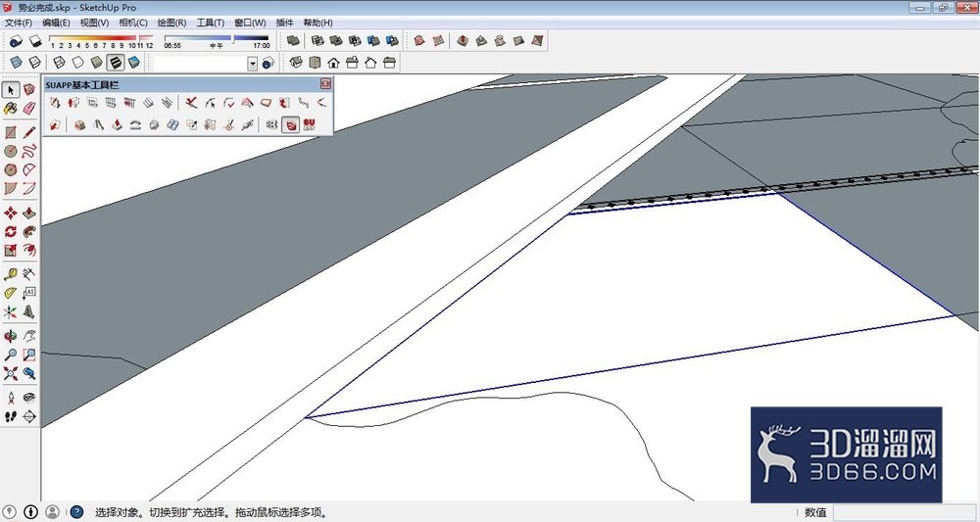
Task: Pick the Paint Bucket tool
Action: (x=11, y=108)
